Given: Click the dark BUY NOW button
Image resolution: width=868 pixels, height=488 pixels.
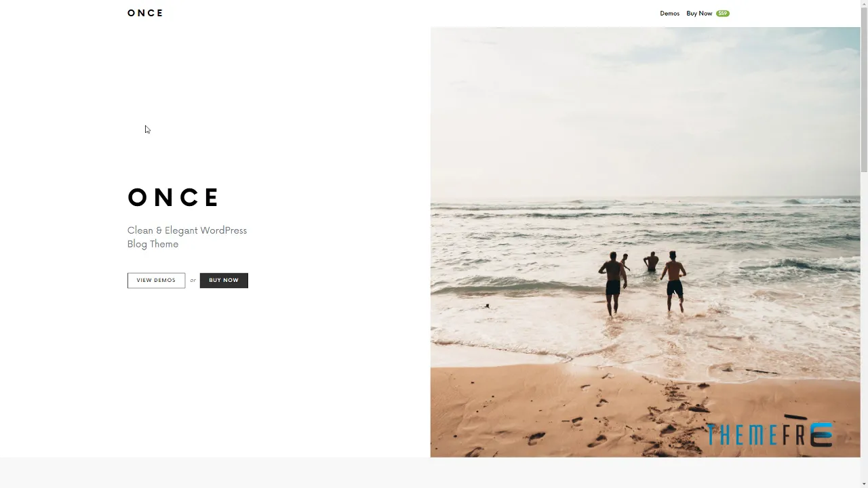Looking at the screenshot, I should [x=224, y=281].
